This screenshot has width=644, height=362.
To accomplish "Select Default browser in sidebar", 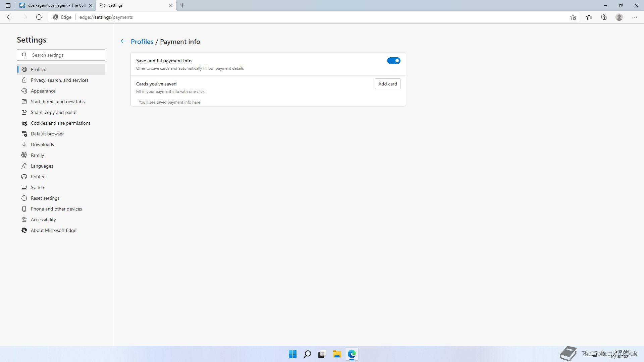I will tap(61, 134).
